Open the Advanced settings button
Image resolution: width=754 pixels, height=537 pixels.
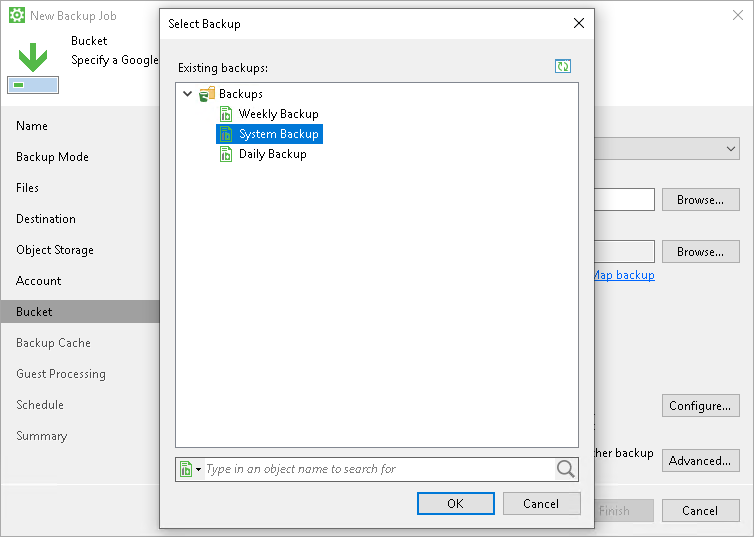pos(701,461)
